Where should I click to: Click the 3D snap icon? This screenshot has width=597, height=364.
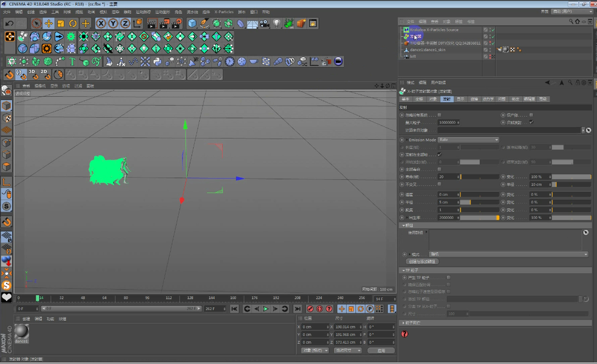(x=33, y=75)
